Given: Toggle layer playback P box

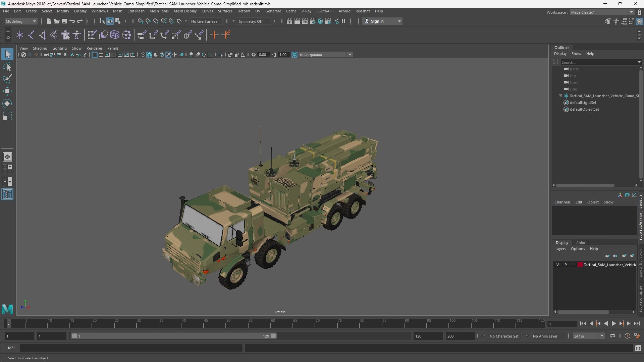Looking at the screenshot, I should point(566,265).
